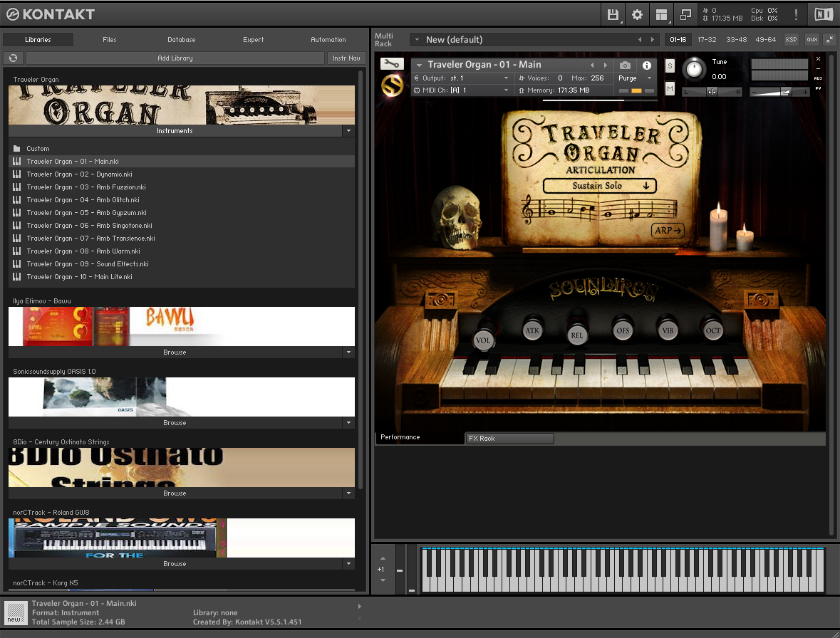Click the skull ornament on the organ
This screenshot has height=638, width=840.
[x=457, y=219]
